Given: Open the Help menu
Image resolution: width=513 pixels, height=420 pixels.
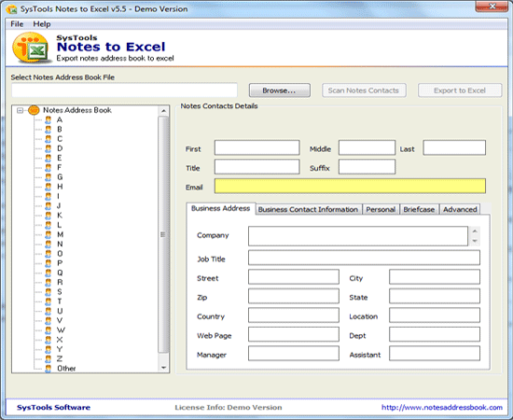Looking at the screenshot, I should tap(42, 24).
